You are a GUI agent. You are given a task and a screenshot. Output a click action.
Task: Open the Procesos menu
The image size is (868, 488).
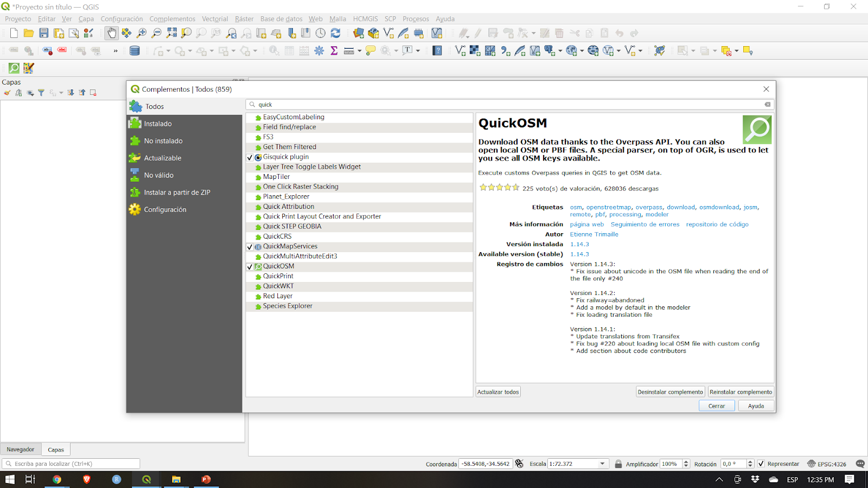416,18
